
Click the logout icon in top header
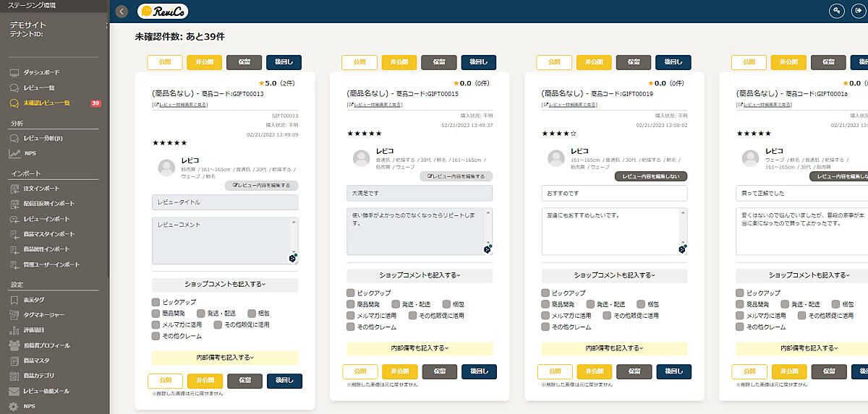858,11
